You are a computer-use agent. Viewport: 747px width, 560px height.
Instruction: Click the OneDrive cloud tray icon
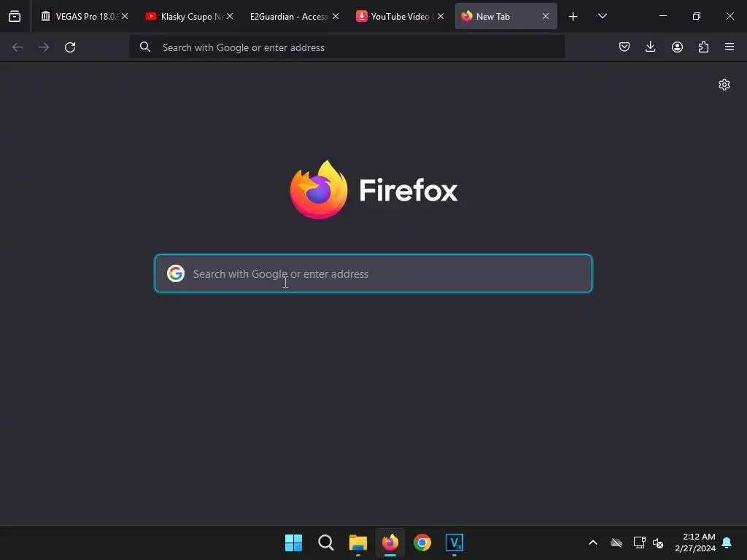616,542
